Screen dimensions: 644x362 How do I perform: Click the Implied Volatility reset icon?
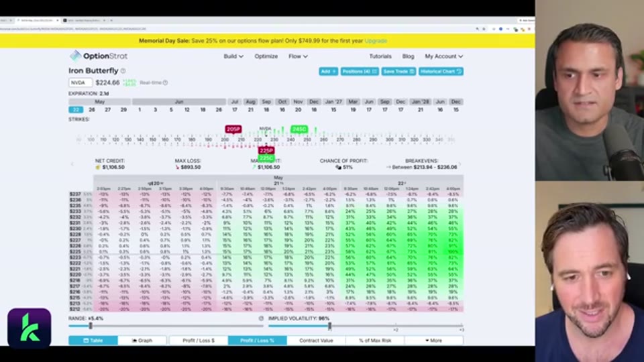point(261,318)
